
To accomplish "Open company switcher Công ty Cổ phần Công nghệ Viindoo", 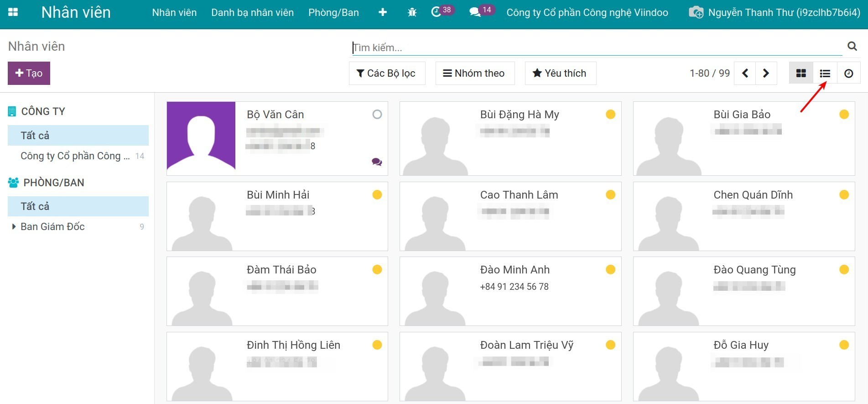I will (587, 12).
